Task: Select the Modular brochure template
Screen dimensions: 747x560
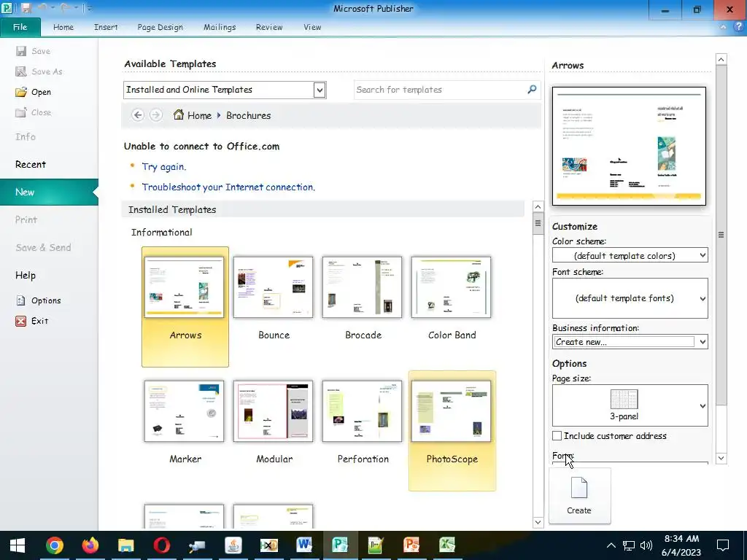Action: [274, 424]
